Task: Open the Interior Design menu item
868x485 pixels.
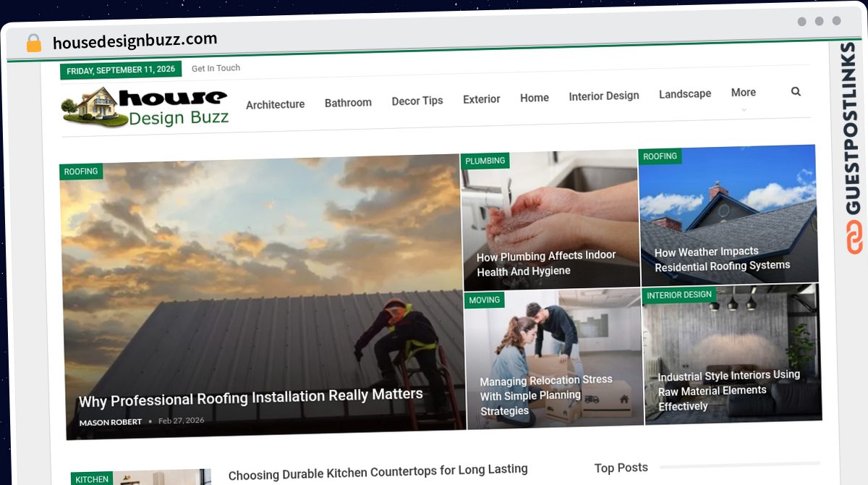Action: pos(604,96)
